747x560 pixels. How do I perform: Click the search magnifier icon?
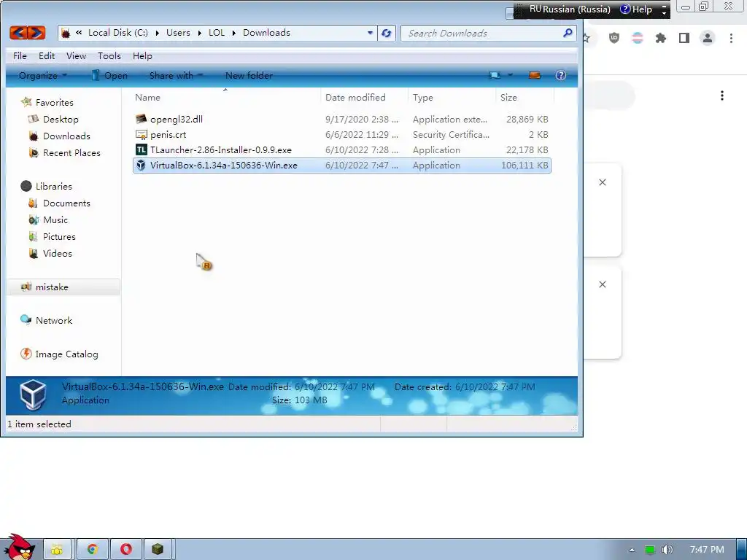(x=568, y=33)
